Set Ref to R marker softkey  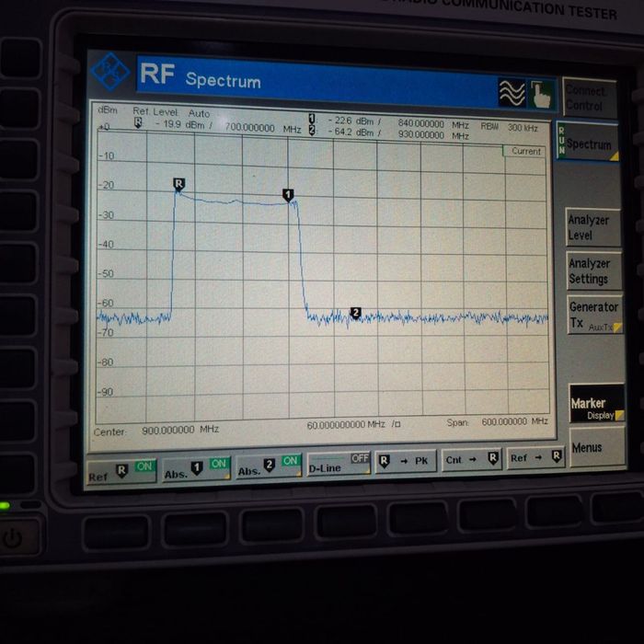pos(535,457)
